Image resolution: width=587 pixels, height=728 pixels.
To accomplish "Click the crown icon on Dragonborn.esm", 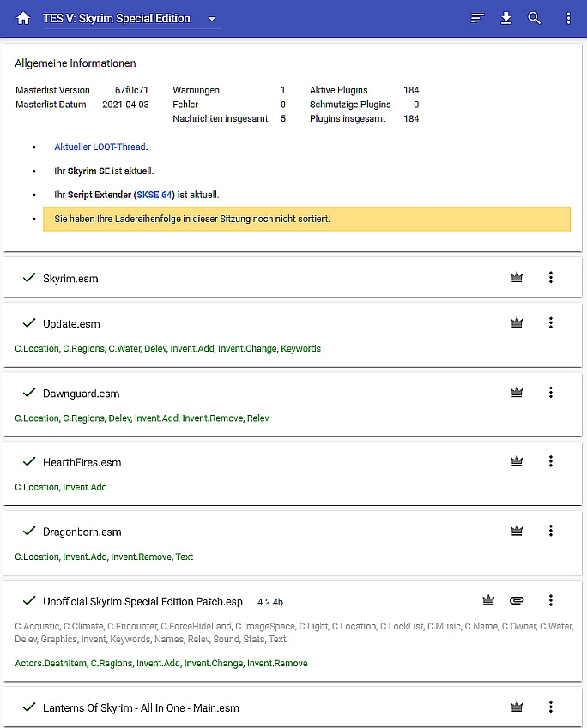I will tap(517, 531).
